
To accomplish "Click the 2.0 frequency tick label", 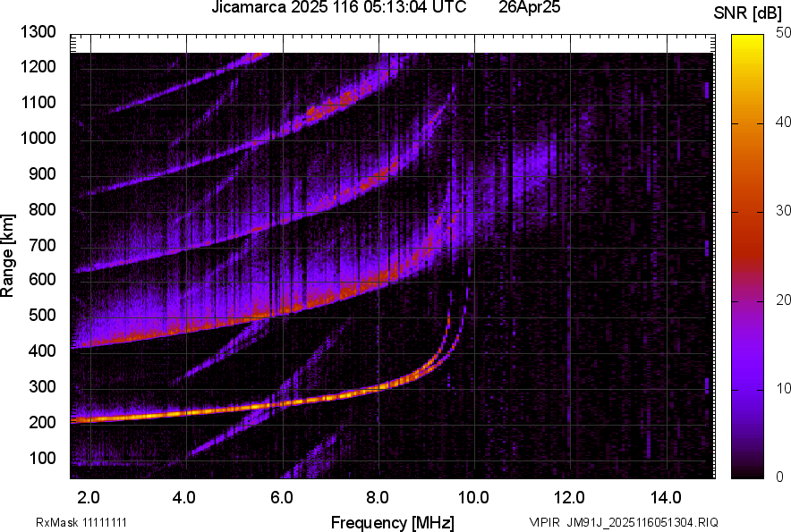I will coord(89,498).
